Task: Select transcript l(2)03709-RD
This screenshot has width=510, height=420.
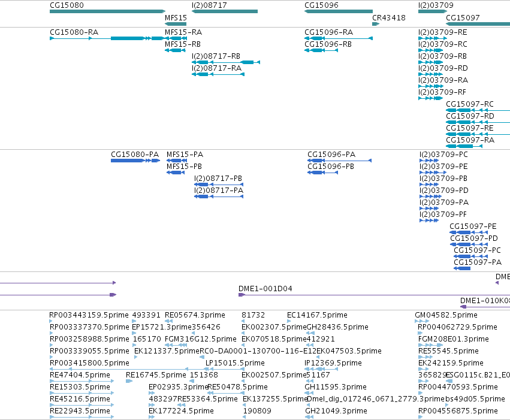Action: point(443,68)
